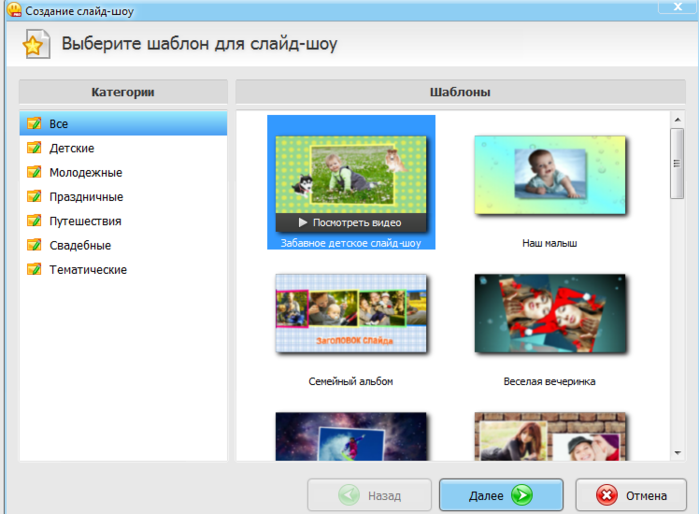Select the Семейный альбом template thumbnail
The width and height of the screenshot is (699, 514).
tap(351, 313)
